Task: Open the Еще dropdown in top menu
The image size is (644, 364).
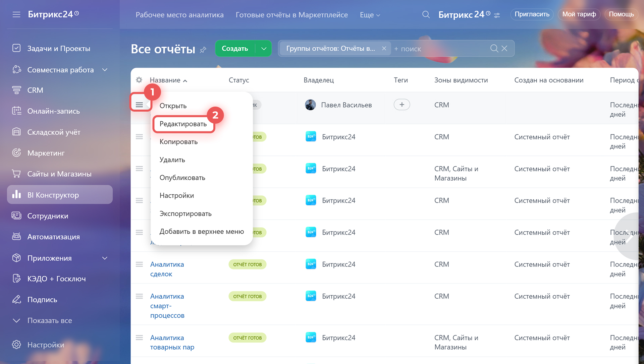Action: click(370, 15)
